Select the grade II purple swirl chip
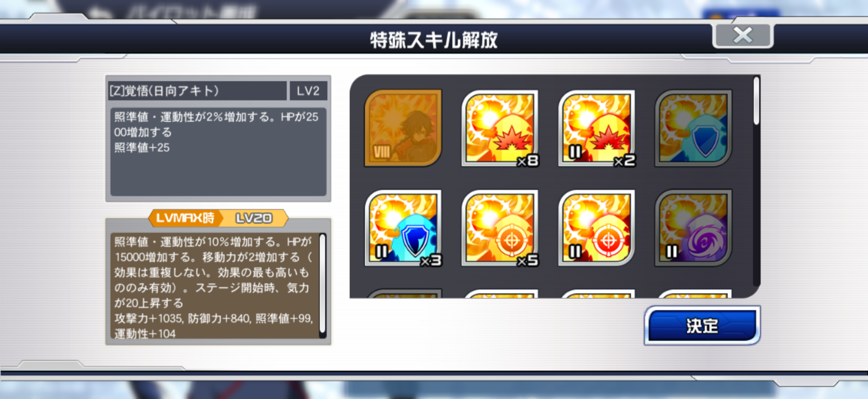 point(693,228)
